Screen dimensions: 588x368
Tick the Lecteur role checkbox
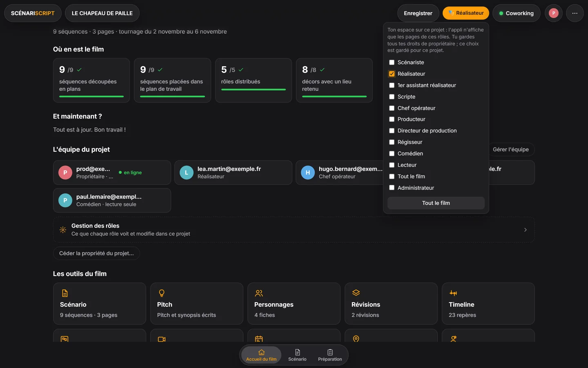(x=392, y=165)
